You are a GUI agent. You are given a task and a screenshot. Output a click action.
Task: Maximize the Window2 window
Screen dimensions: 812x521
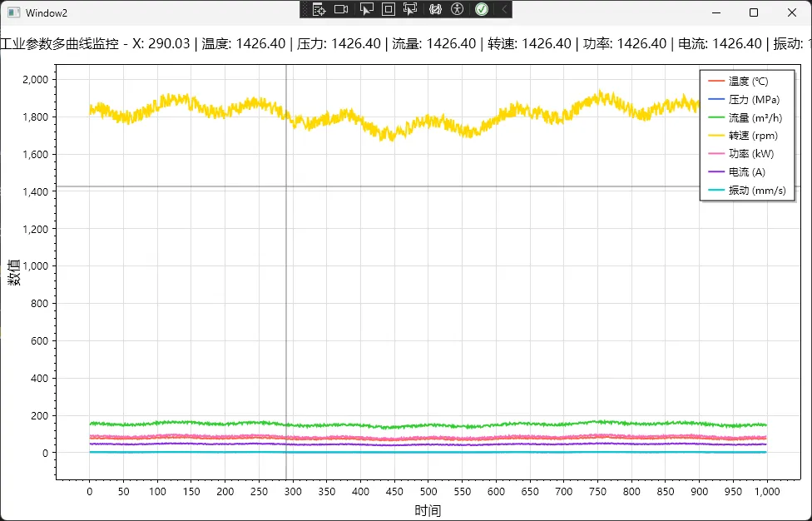pyautogui.click(x=754, y=12)
